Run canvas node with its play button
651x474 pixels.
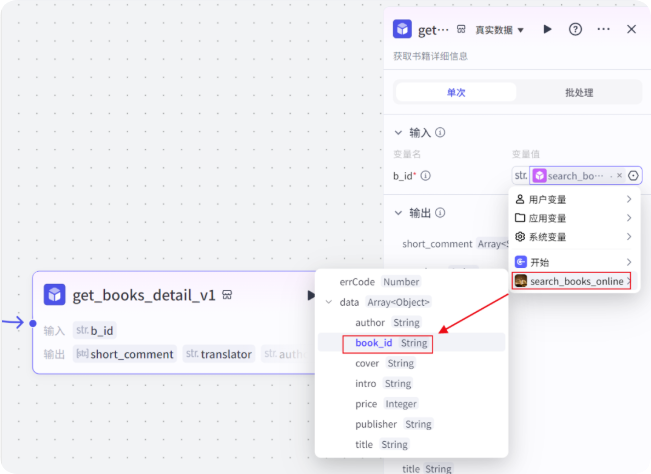pyautogui.click(x=311, y=295)
